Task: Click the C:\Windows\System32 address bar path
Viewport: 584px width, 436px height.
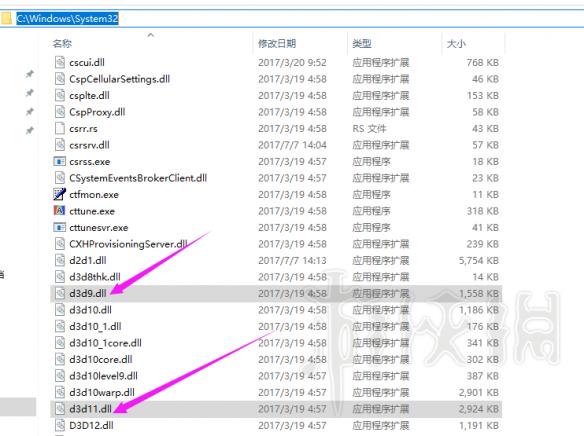Action: tap(67, 18)
